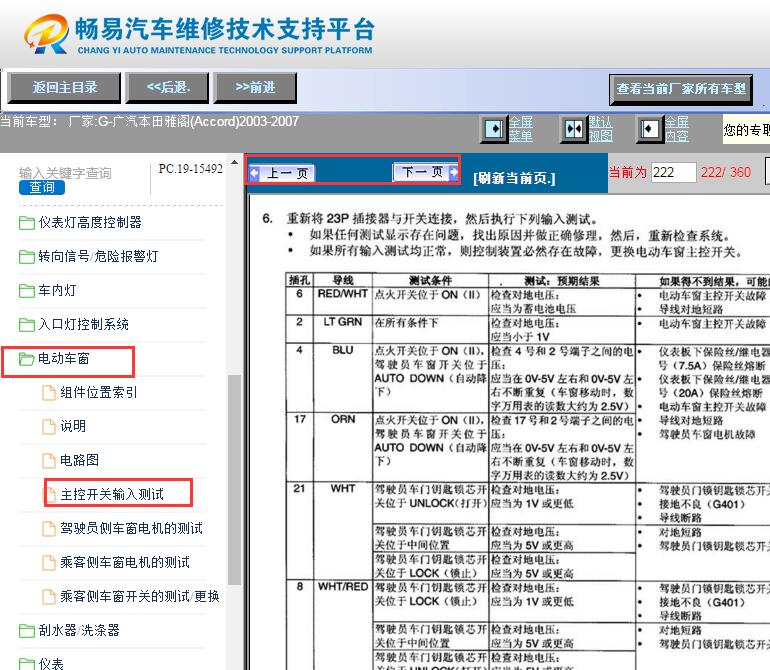Click the page icon beside 驾驶员侧车窗电机的测试

tap(49, 529)
